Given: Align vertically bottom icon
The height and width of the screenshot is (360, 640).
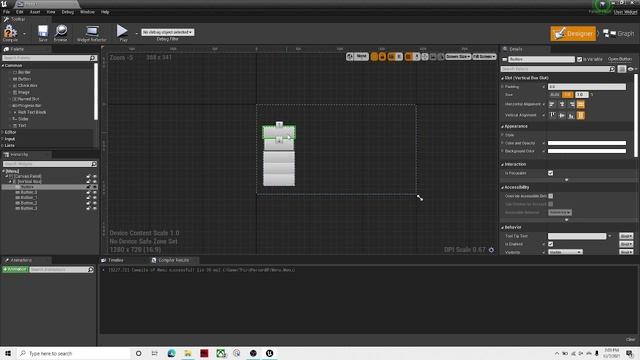Looking at the screenshot, I should 571,116.
